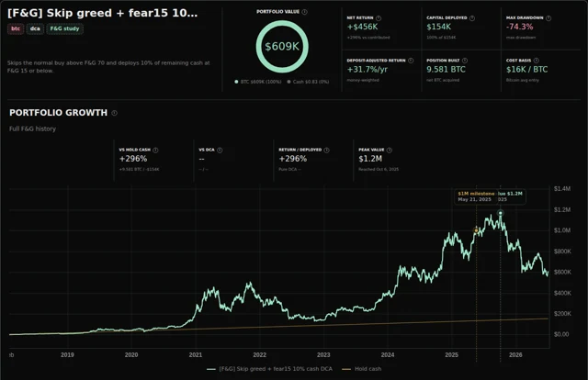Select the F&G study tag

64,28
